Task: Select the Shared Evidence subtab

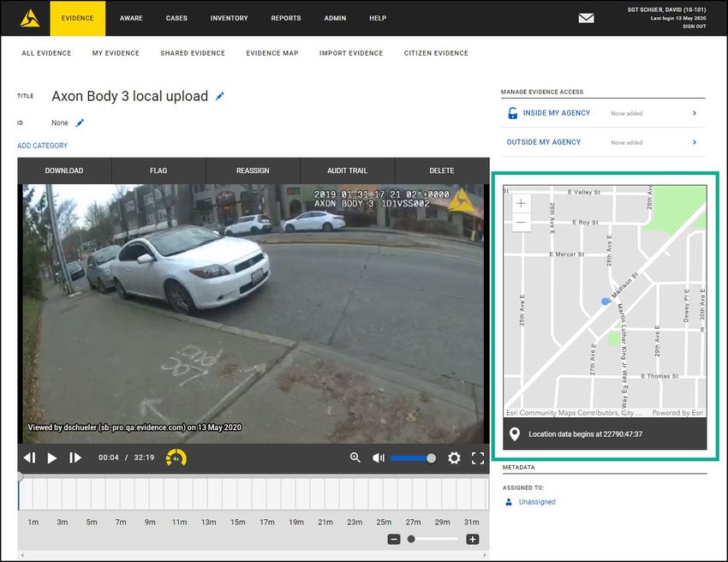Action: [193, 53]
